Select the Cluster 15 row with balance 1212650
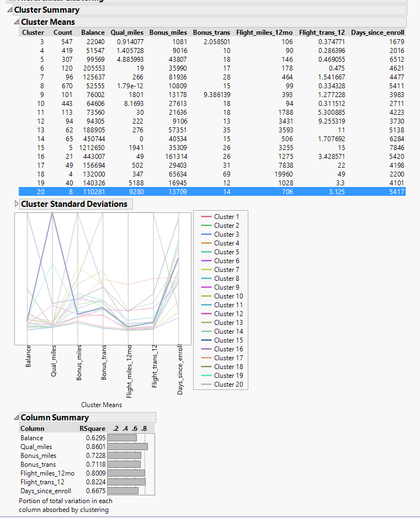The width and height of the screenshot is (420, 518). [212, 147]
